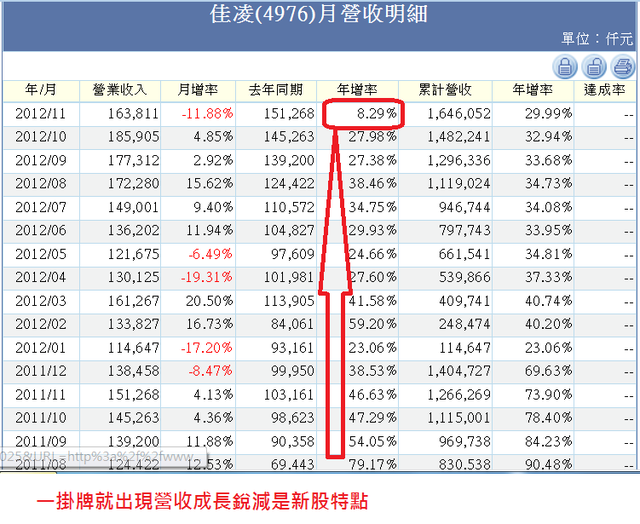Click the 營業收入 column header
640x524 pixels.
pos(120,90)
